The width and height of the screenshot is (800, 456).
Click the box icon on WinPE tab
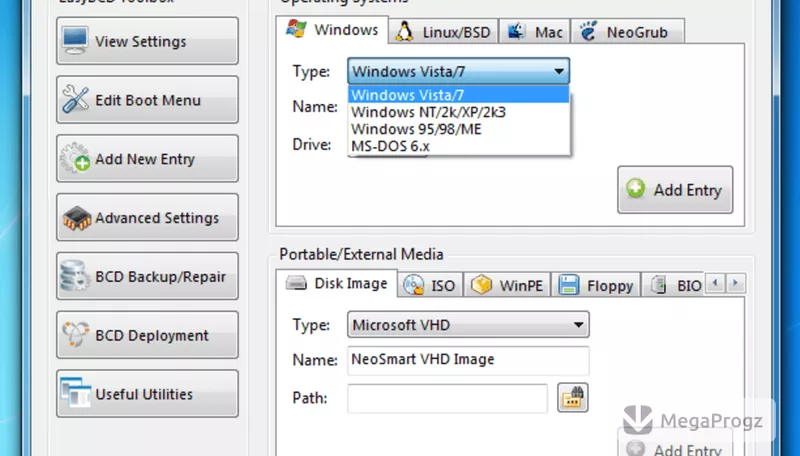pyautogui.click(x=481, y=284)
